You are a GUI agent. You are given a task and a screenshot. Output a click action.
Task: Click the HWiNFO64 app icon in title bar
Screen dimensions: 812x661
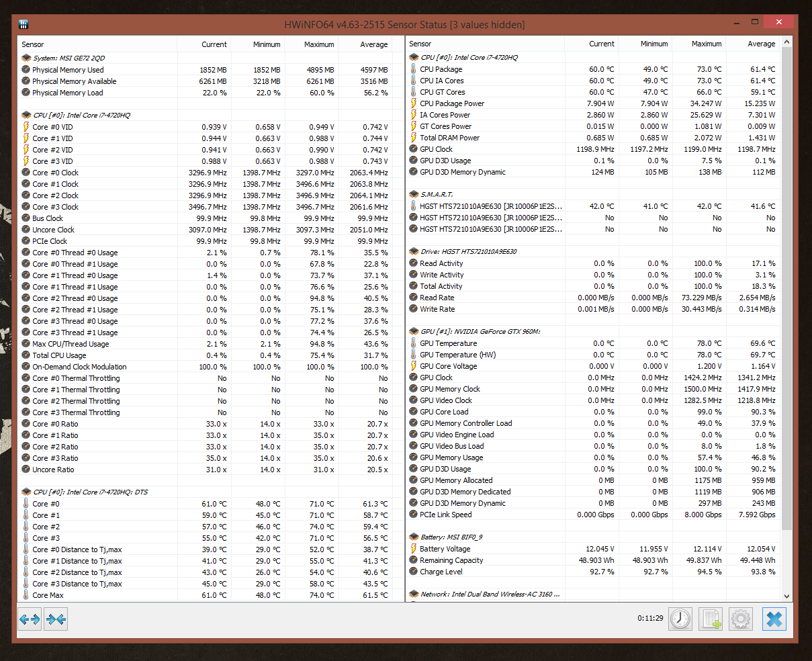pos(24,25)
